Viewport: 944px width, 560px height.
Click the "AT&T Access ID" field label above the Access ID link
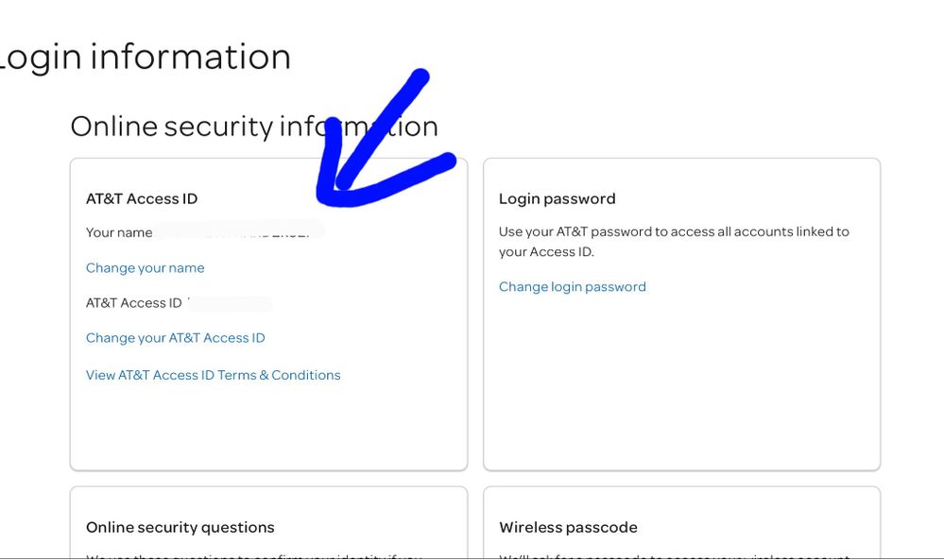click(133, 303)
